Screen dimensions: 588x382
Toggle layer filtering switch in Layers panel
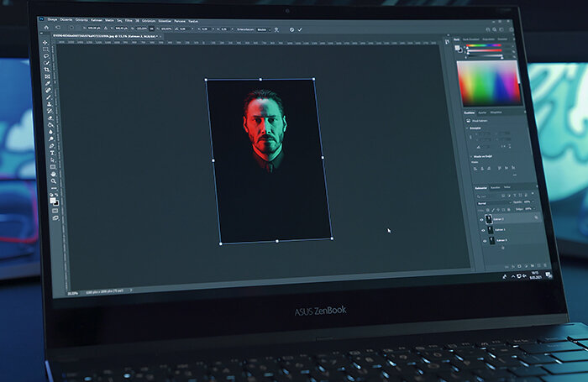pos(533,193)
